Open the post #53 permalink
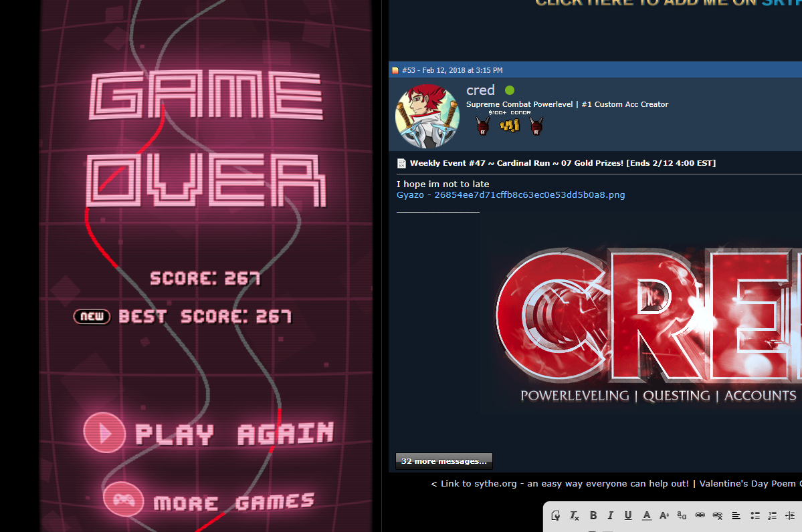 tap(452, 70)
